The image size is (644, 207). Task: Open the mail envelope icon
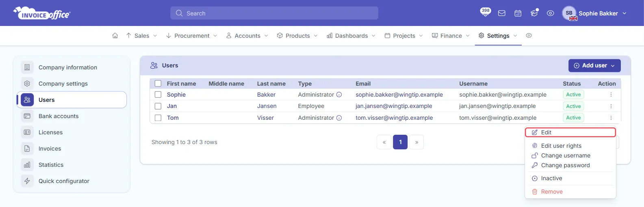pos(502,13)
